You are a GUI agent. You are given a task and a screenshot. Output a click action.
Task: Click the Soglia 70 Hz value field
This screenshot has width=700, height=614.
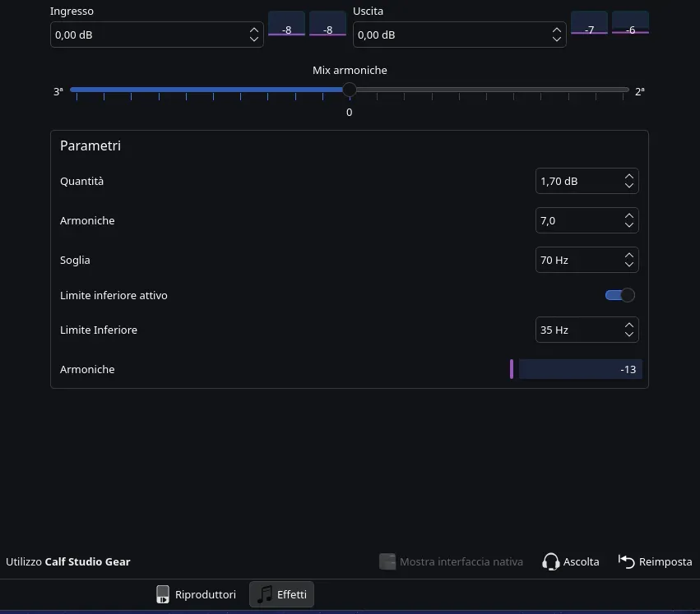click(x=576, y=260)
